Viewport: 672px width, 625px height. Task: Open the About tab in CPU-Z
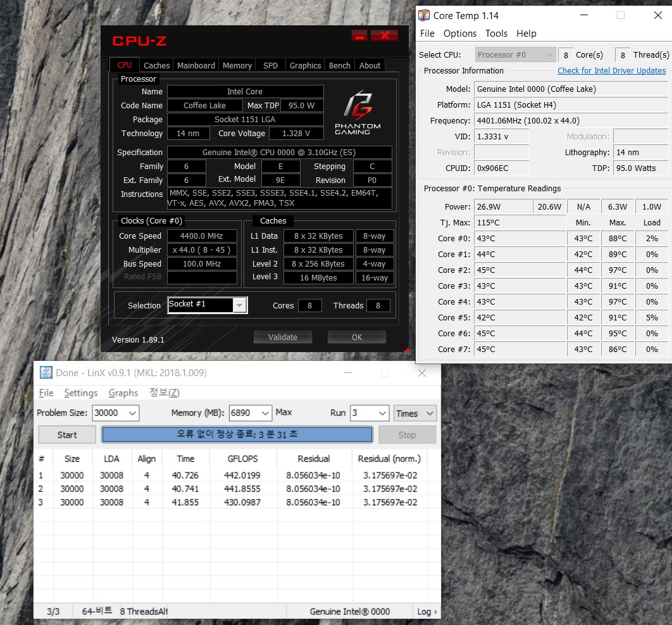coord(370,65)
